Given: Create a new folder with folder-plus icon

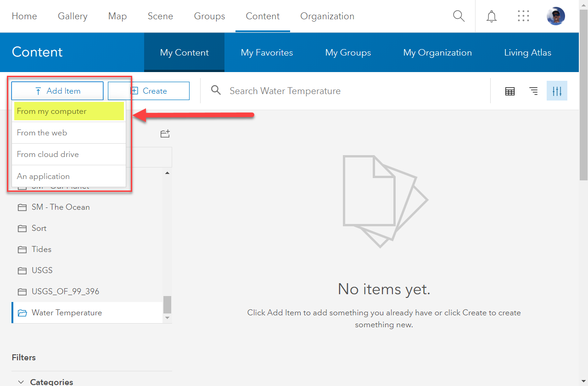Looking at the screenshot, I should point(165,134).
